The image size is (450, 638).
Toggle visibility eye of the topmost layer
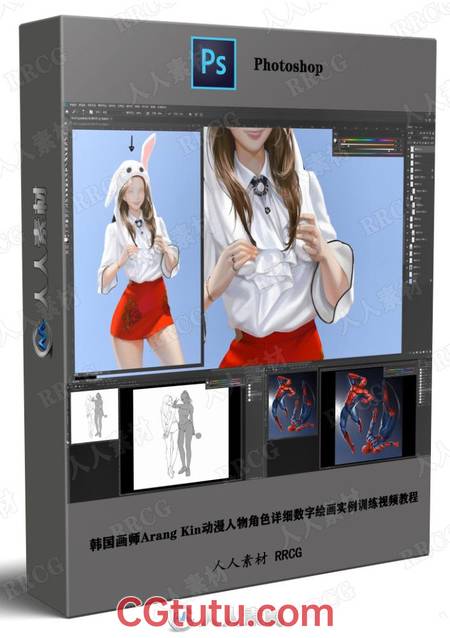pos(408,149)
